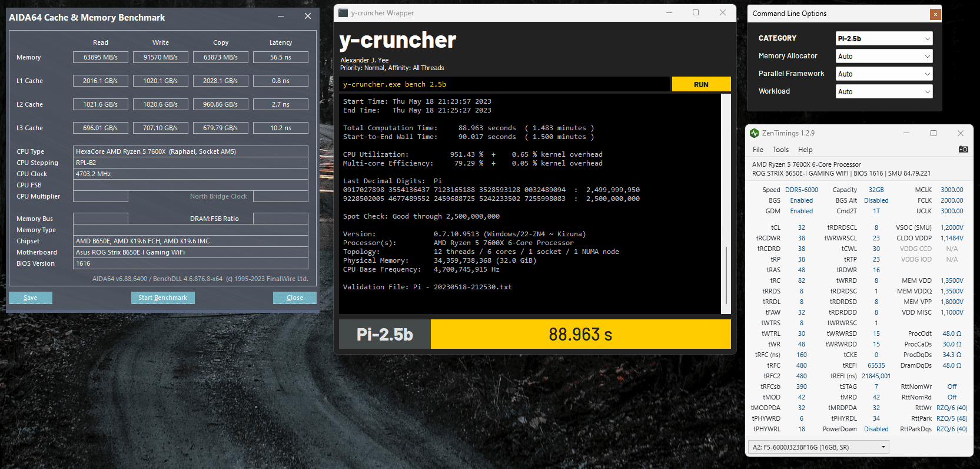Click the CPU Type field HexaCore AMD Ryzen 5 7600X

pos(191,151)
